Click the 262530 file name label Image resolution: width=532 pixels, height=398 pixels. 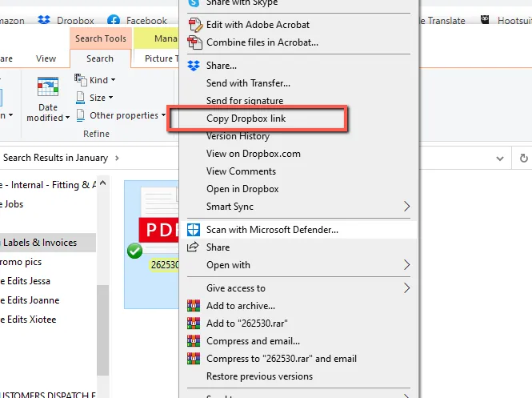(165, 264)
